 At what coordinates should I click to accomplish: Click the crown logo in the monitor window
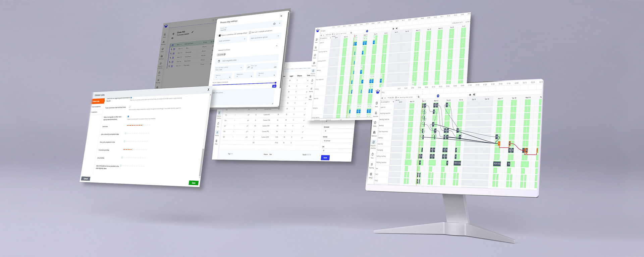coord(378,92)
